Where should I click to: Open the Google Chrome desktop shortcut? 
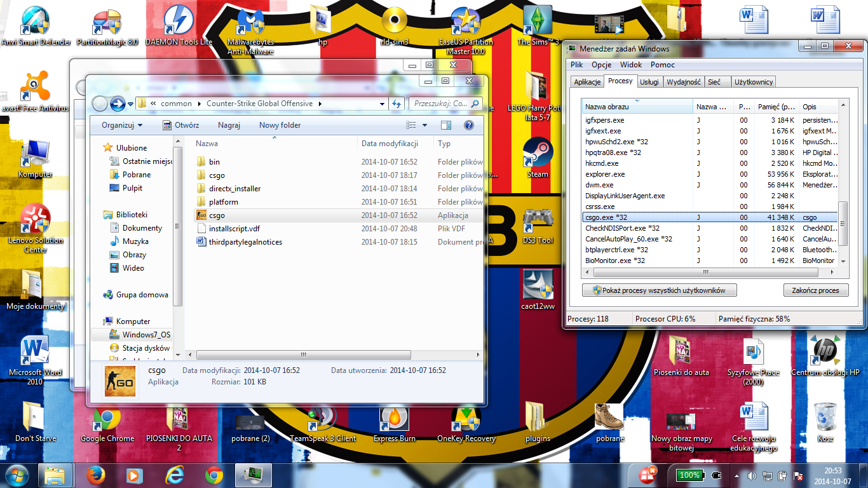click(107, 424)
